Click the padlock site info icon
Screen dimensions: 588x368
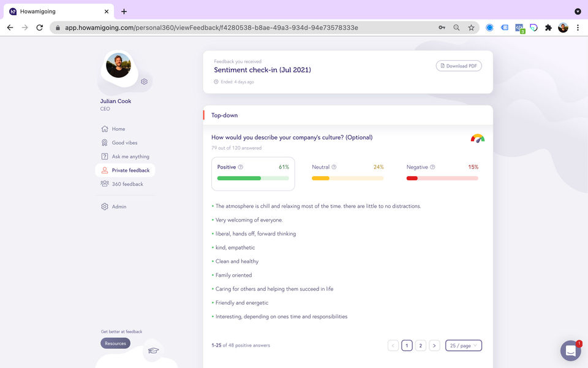58,28
